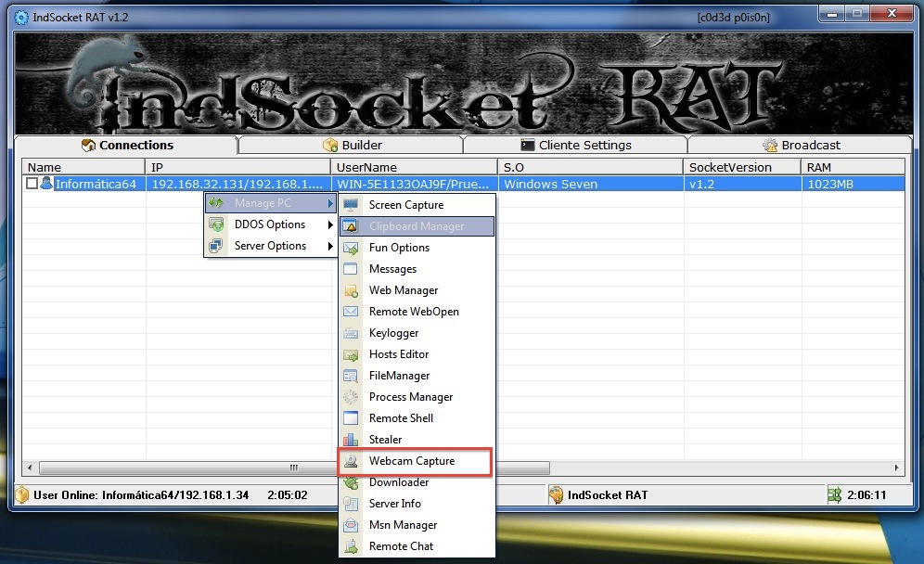Click the WIN-5E1133OAJ9F username cell
This screenshot has height=564, width=924.
(x=415, y=184)
